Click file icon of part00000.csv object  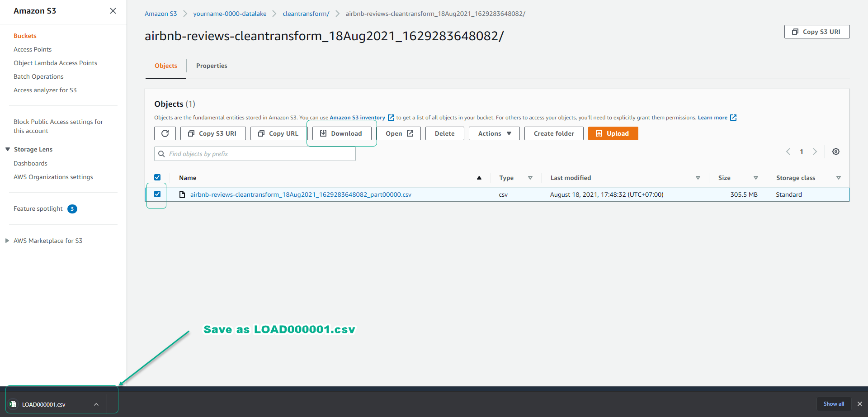182,194
